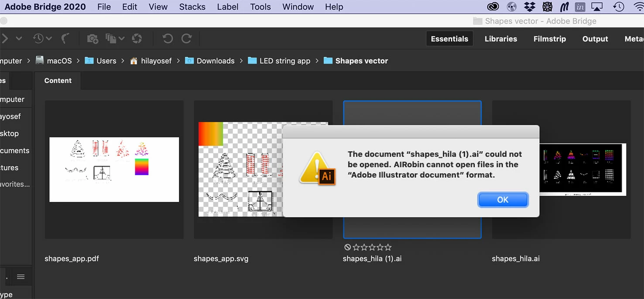644x299 pixels.
Task: Open the Time Machine menu bar icon
Action: [x=619, y=7]
